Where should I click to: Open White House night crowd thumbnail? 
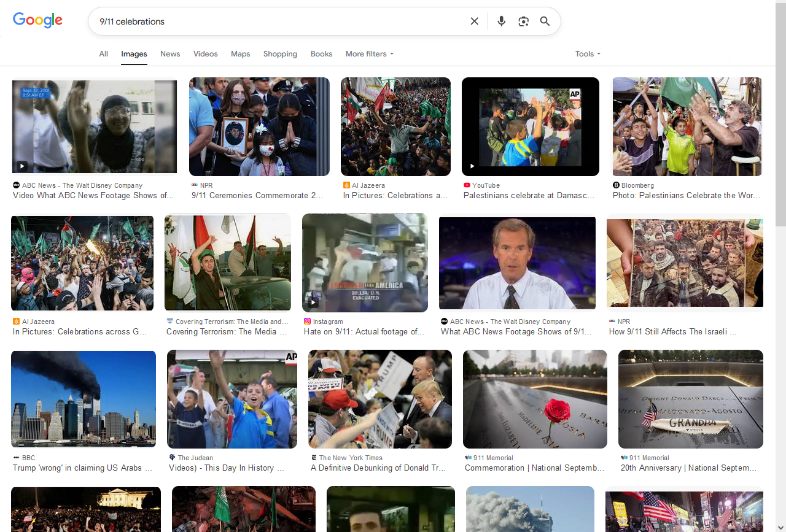click(86, 509)
